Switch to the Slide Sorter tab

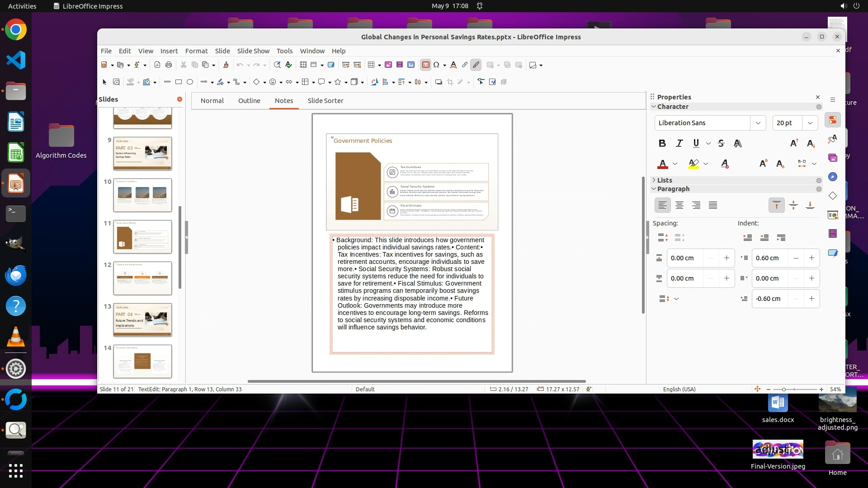(x=325, y=101)
